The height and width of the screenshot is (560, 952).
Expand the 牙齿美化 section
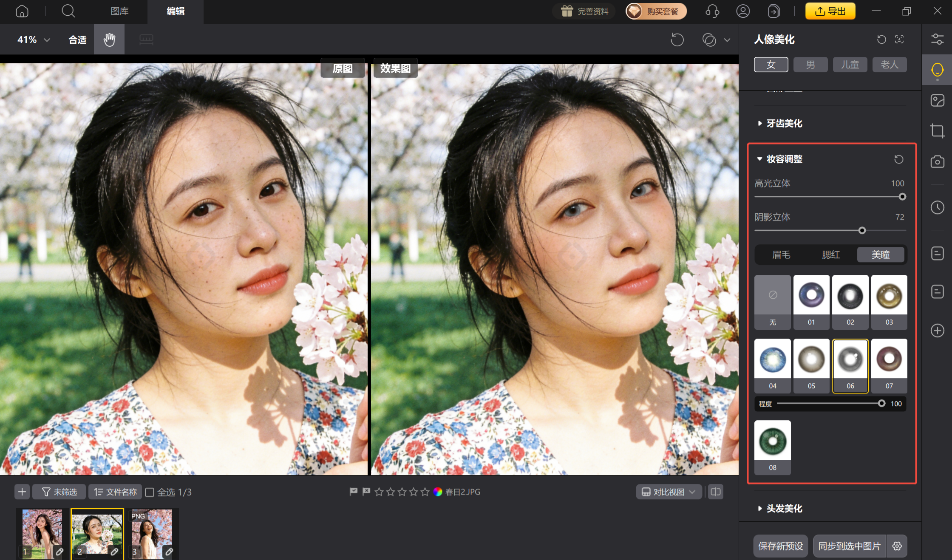[783, 123]
